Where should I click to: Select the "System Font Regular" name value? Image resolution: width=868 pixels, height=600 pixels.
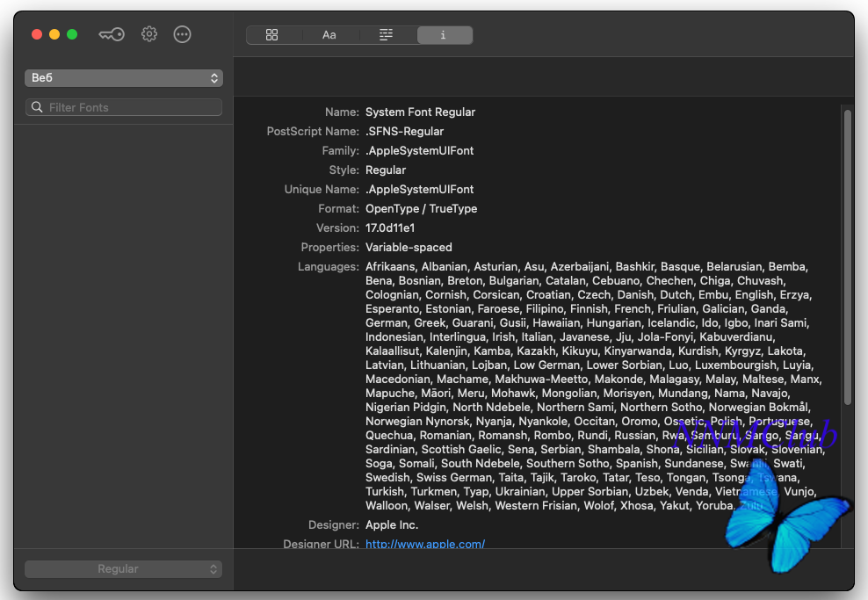coord(420,112)
